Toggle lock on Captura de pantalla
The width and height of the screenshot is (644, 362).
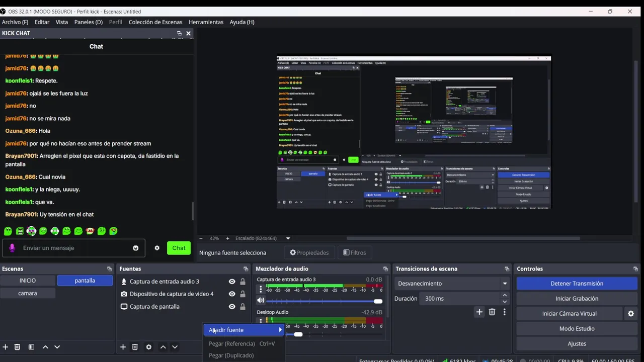[243, 307]
